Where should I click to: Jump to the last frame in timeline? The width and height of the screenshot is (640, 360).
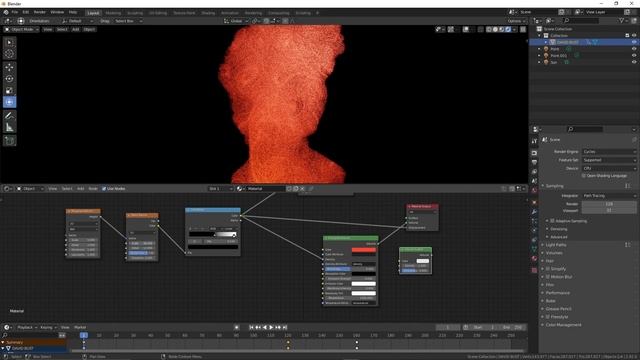(x=285, y=327)
